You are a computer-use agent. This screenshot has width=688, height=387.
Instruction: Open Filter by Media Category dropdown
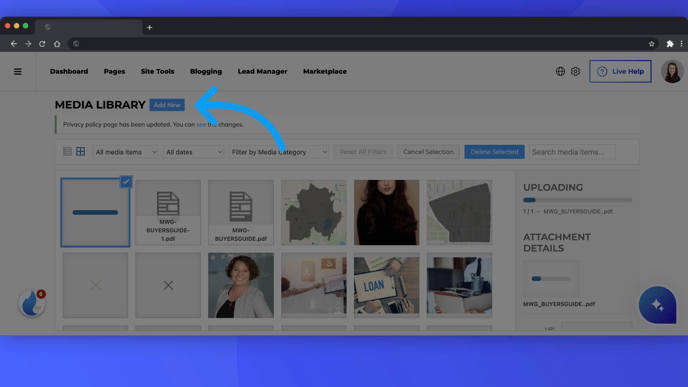279,152
